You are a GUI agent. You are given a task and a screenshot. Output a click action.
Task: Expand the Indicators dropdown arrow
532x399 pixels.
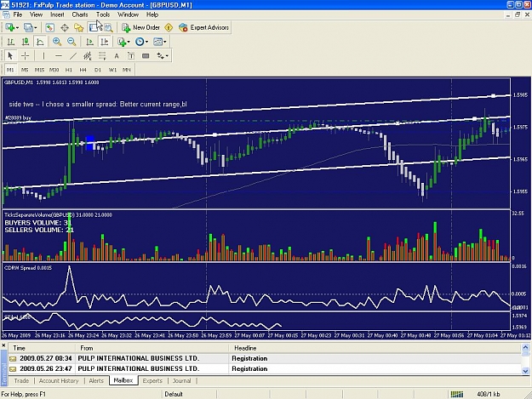[129, 42]
